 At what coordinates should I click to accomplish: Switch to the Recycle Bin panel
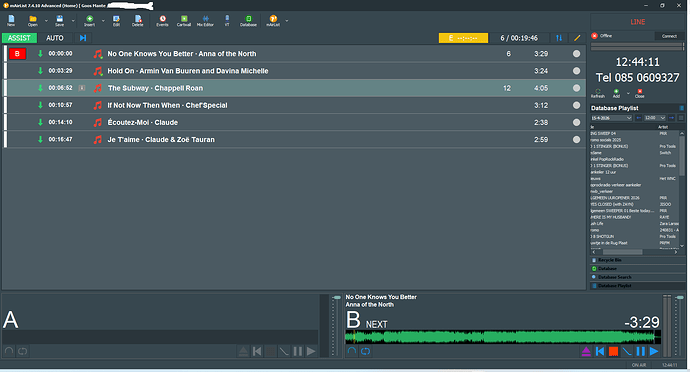(x=638, y=260)
